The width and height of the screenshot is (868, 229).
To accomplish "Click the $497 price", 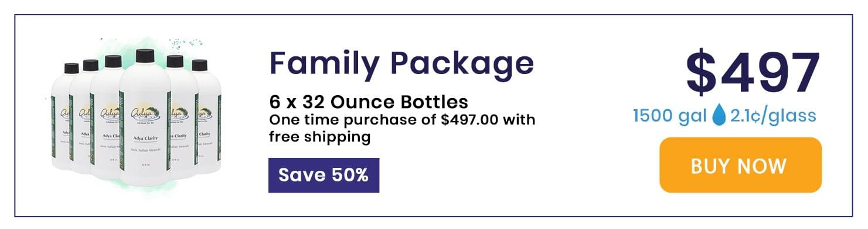I will click(x=753, y=74).
